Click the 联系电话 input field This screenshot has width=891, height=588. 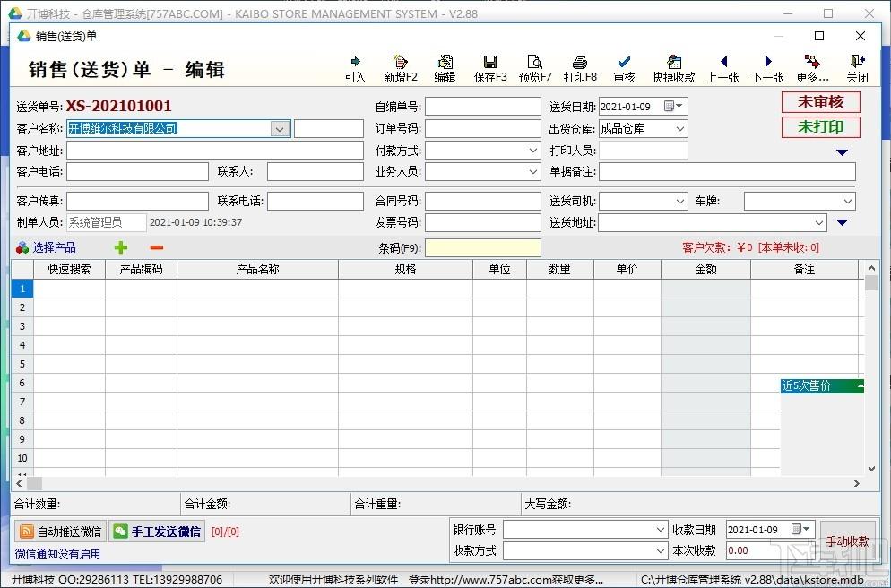316,201
